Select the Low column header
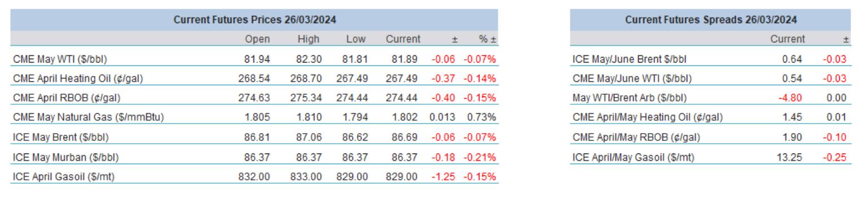 pyautogui.click(x=356, y=39)
